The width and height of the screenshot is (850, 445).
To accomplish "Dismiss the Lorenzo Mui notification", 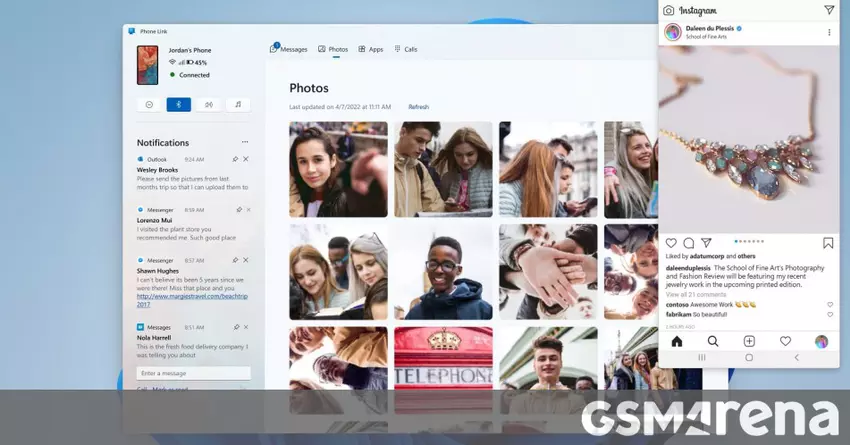I will (x=248, y=210).
